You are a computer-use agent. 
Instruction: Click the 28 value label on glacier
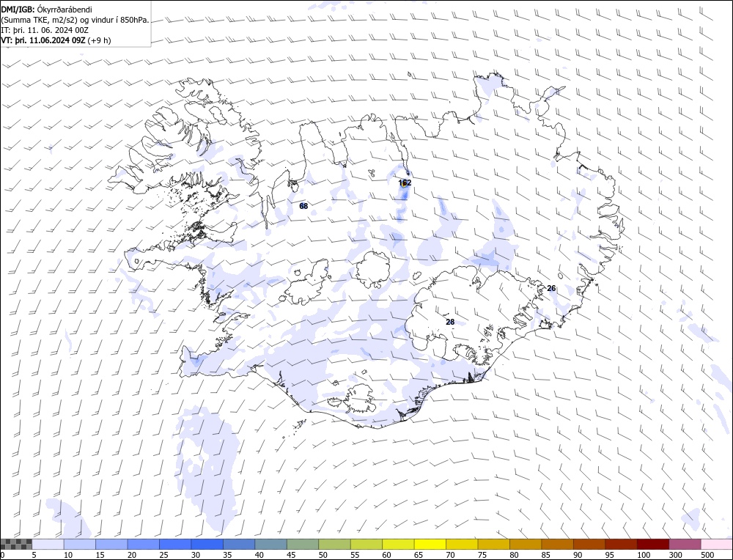pos(450,322)
